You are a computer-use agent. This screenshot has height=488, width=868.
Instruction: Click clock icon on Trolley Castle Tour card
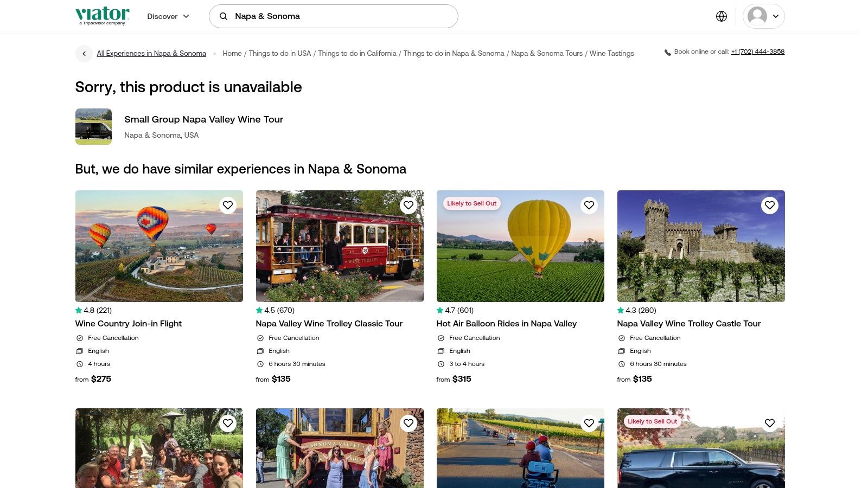point(622,364)
